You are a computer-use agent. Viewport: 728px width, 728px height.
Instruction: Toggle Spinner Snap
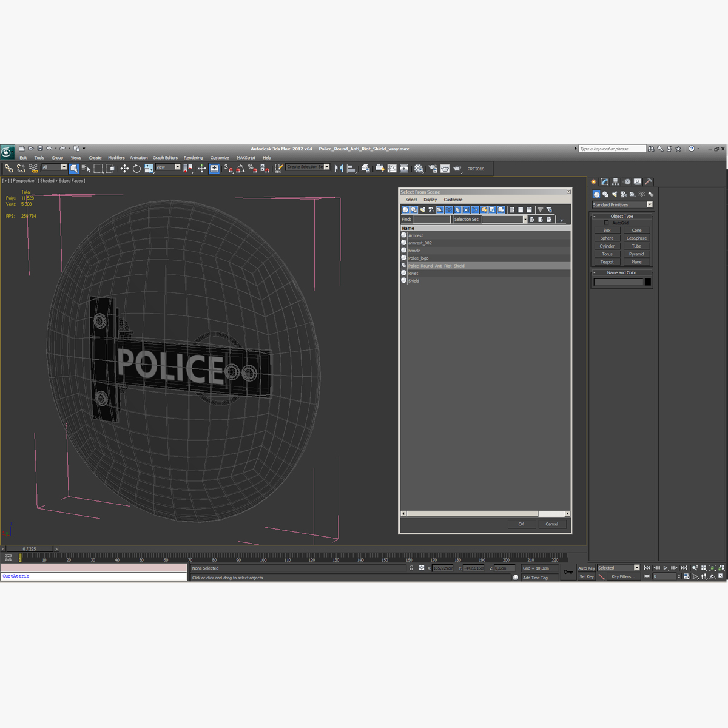pos(265,169)
